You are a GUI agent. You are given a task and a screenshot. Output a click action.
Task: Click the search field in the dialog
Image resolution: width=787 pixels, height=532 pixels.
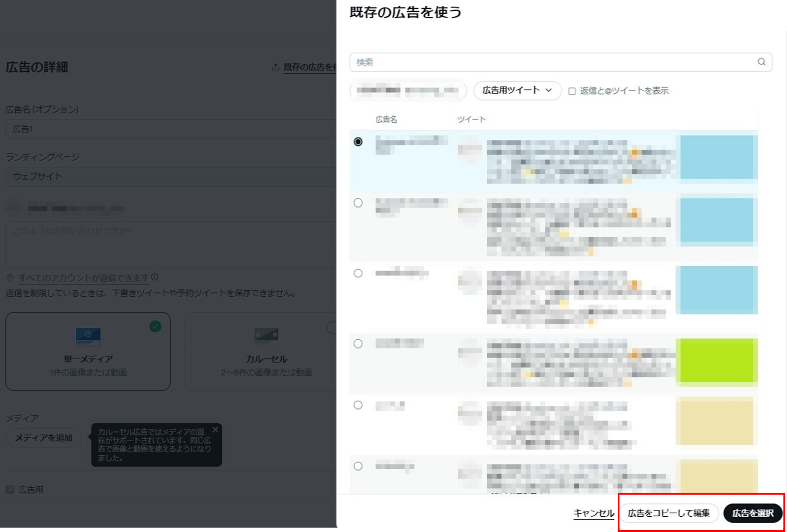(x=561, y=62)
